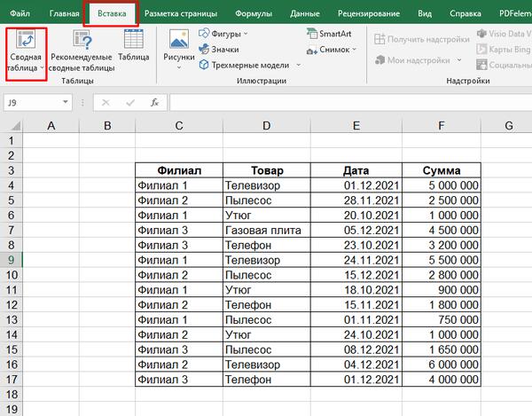Image resolution: width=532 pixels, height=416 pixels.
Task: Expand the Мои надстройки dropdown arrow
Action: 459,60
